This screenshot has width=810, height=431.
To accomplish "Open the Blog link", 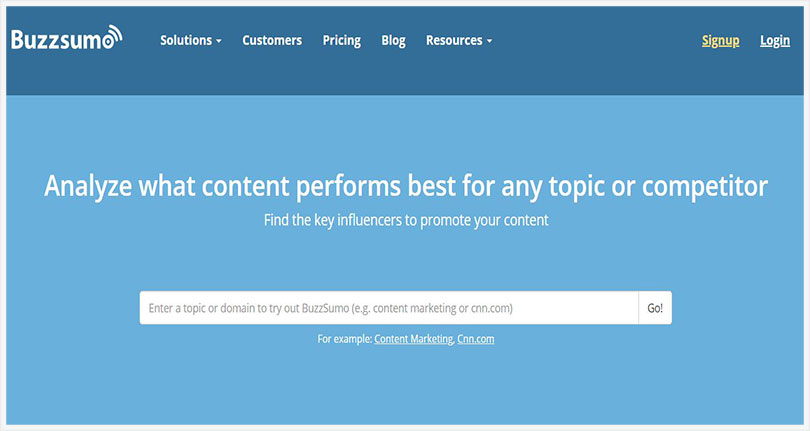I will pos(393,40).
